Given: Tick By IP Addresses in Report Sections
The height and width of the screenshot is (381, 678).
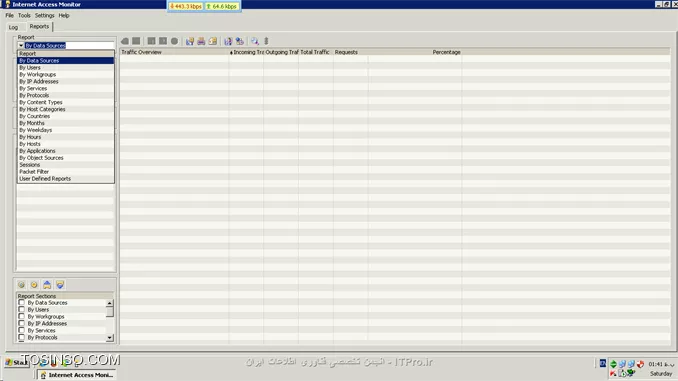Looking at the screenshot, I should 21,323.
